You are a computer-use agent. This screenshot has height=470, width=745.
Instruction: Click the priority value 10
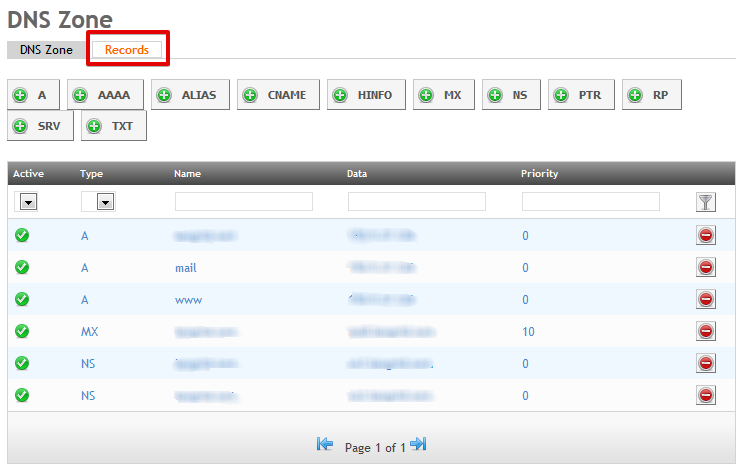[x=528, y=332]
